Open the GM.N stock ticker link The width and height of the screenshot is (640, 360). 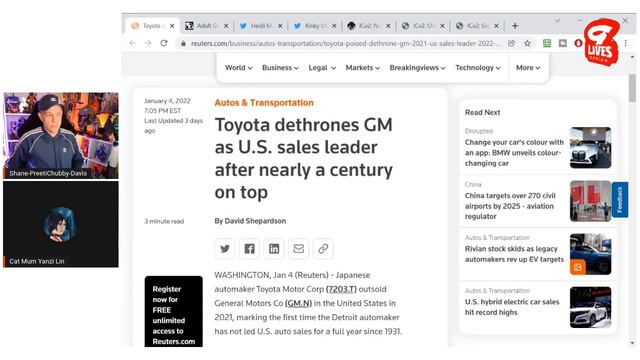click(x=298, y=303)
